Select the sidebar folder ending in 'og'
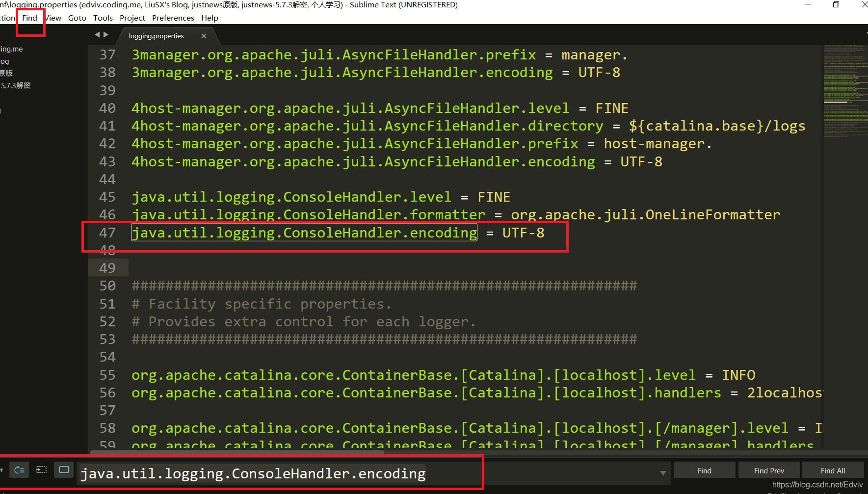868x494 pixels. 5,61
